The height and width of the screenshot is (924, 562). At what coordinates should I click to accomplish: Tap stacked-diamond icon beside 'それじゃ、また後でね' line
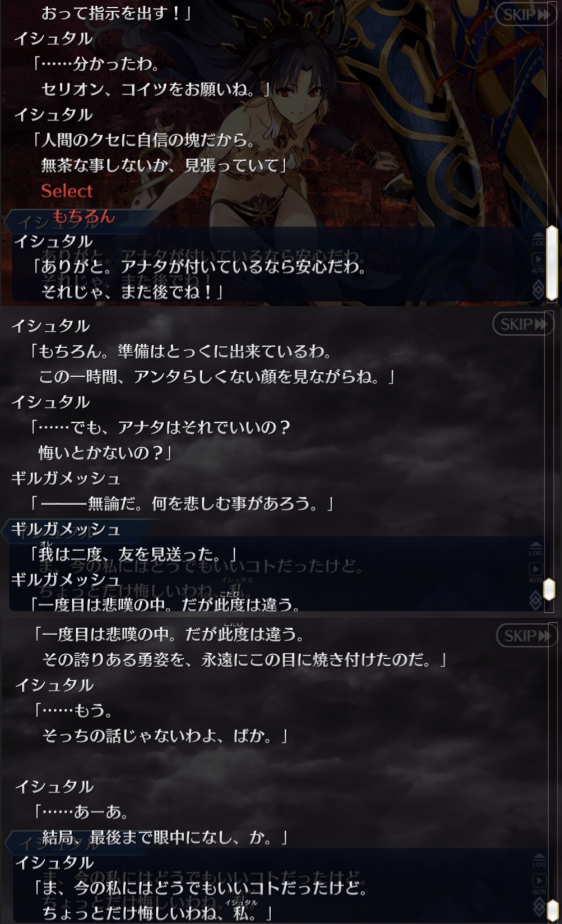(538, 289)
